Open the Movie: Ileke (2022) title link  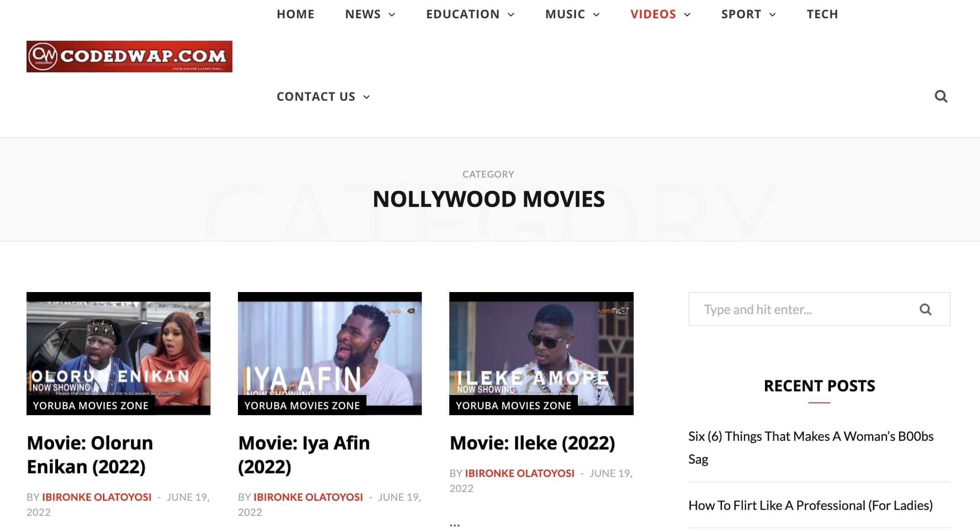532,443
